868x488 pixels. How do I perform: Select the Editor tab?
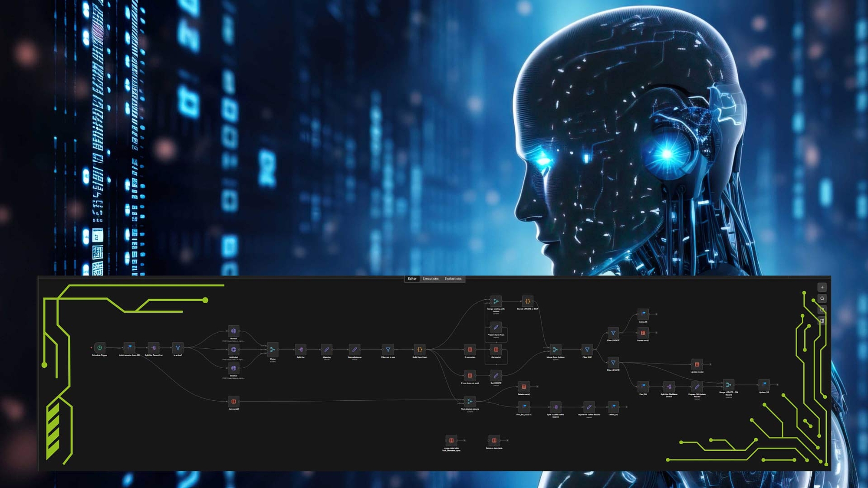[x=412, y=279]
